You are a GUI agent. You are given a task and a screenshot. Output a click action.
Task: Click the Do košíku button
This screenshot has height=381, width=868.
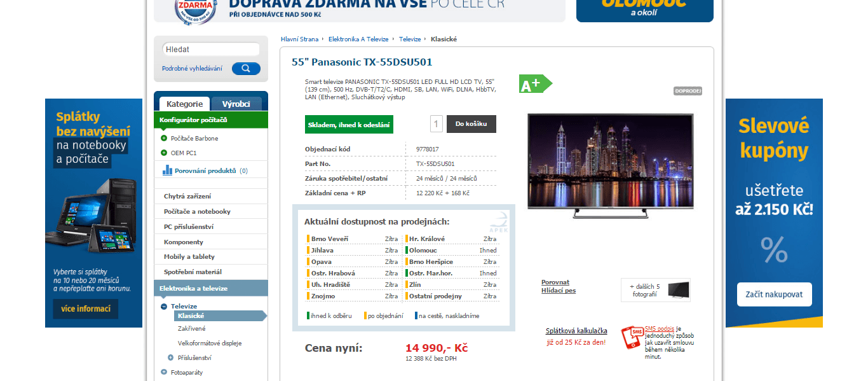point(471,124)
